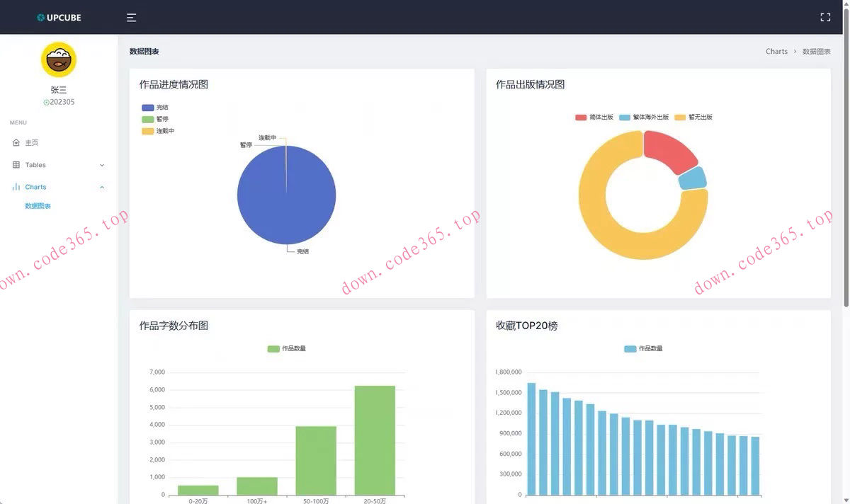Click the 完结 label below the pie
Image resolution: width=850 pixels, height=504 pixels.
(302, 251)
